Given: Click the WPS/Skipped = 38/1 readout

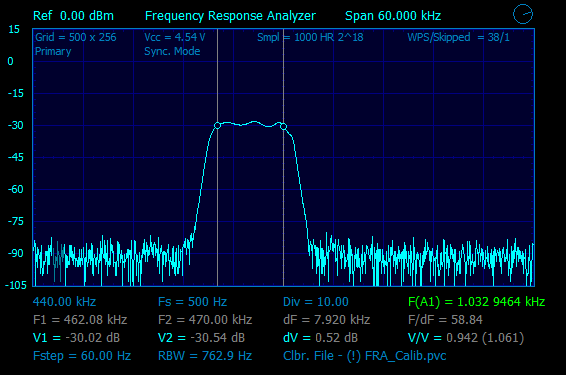Looking at the screenshot, I should [x=458, y=37].
